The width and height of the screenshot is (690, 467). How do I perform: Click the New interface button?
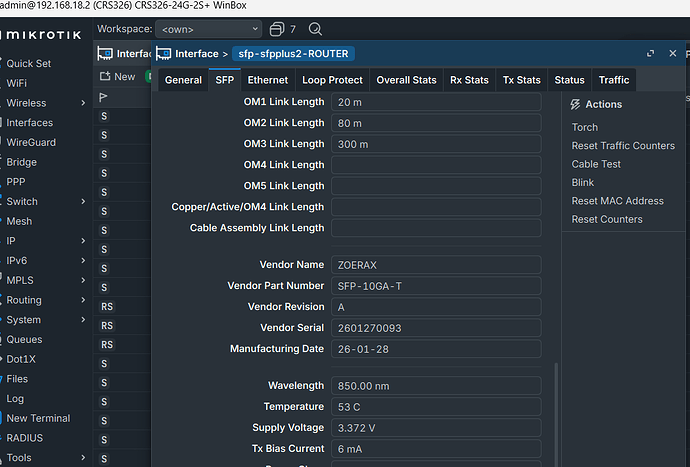point(117,77)
